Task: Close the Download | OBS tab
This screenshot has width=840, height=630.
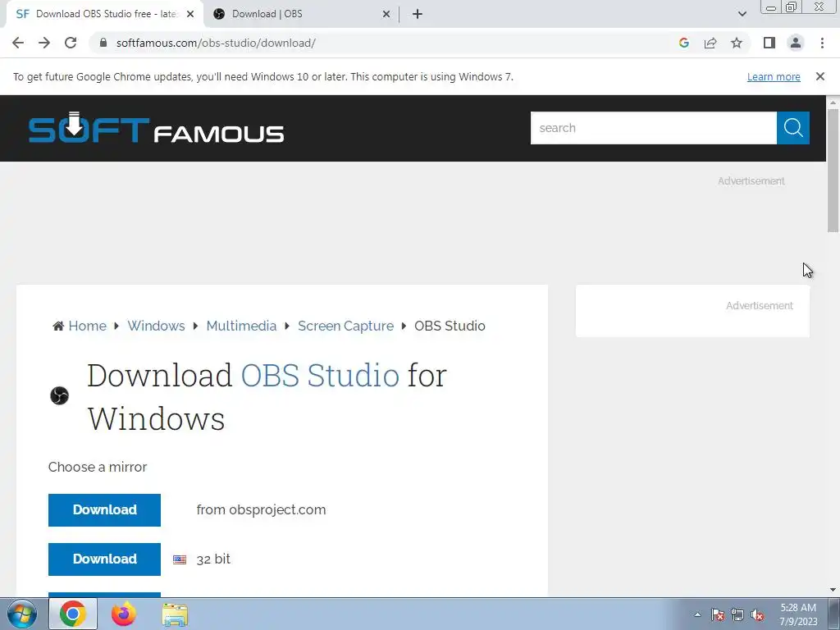Action: [x=386, y=15]
